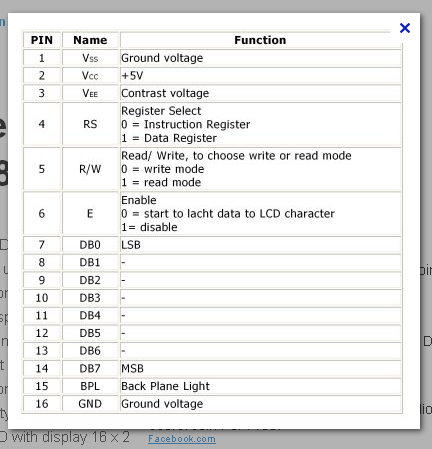
Task: Click the R/W name cell
Action: click(x=90, y=169)
